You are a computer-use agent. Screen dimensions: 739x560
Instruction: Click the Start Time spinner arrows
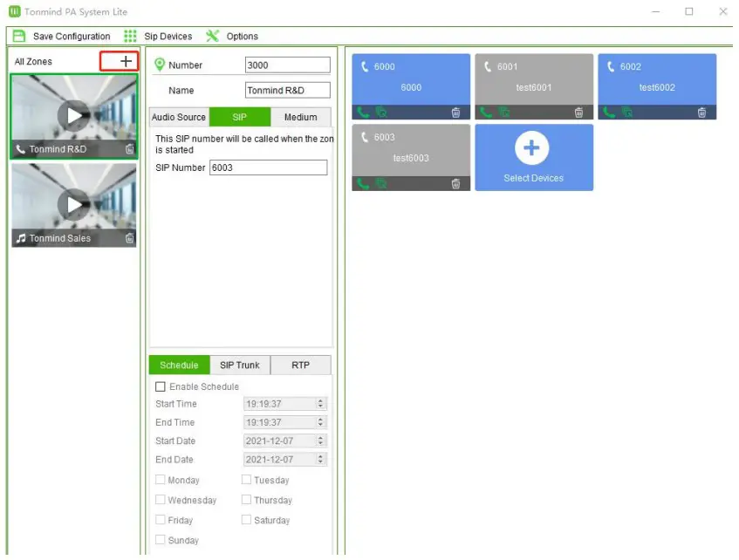click(x=320, y=404)
